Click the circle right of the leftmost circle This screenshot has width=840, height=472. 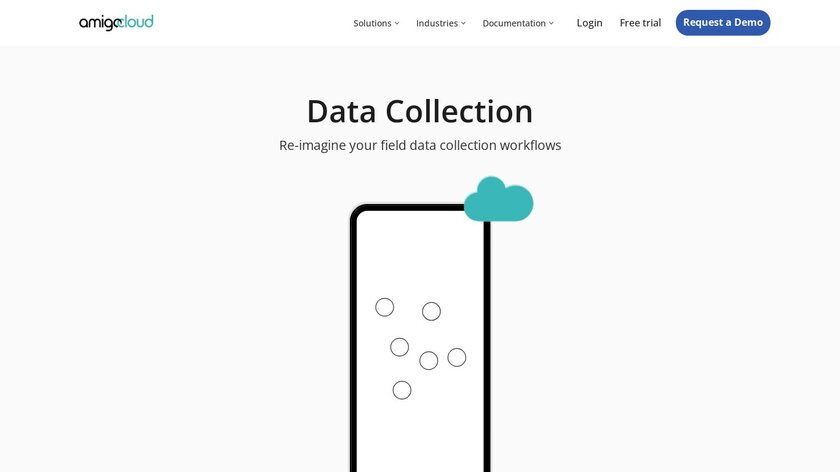click(431, 311)
